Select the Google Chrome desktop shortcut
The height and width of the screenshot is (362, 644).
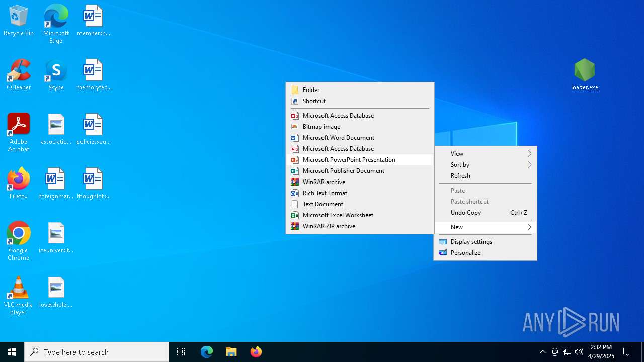19,241
